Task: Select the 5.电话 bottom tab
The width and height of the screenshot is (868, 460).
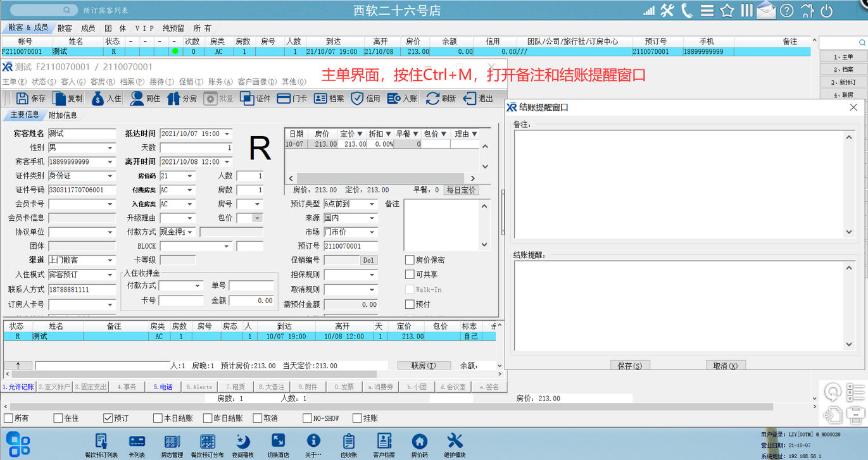Action: point(163,387)
